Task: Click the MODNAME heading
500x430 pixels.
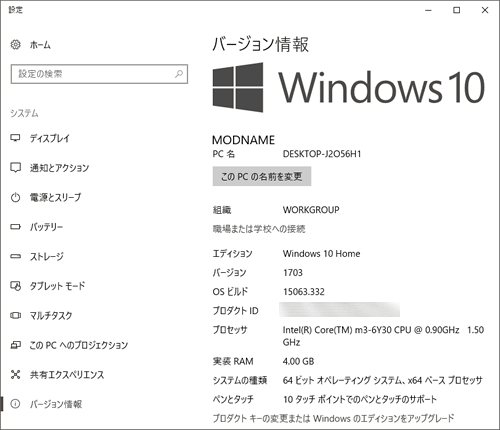Action: click(x=243, y=140)
